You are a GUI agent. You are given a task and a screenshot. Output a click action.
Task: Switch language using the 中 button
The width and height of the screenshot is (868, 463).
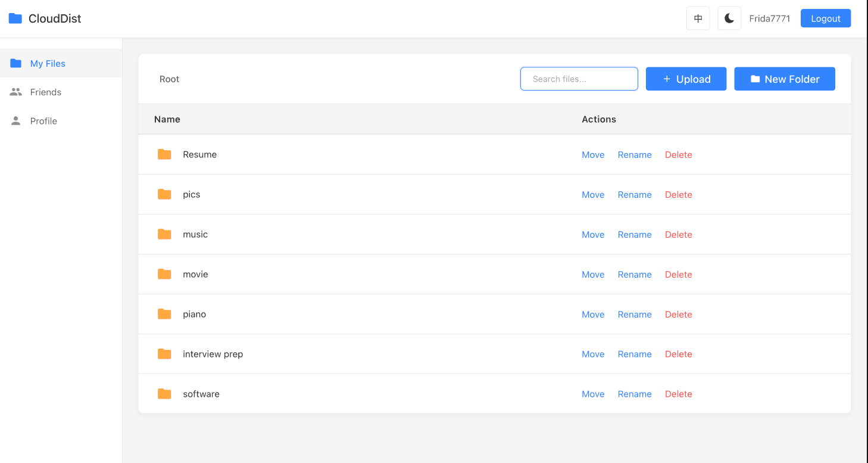[698, 18]
